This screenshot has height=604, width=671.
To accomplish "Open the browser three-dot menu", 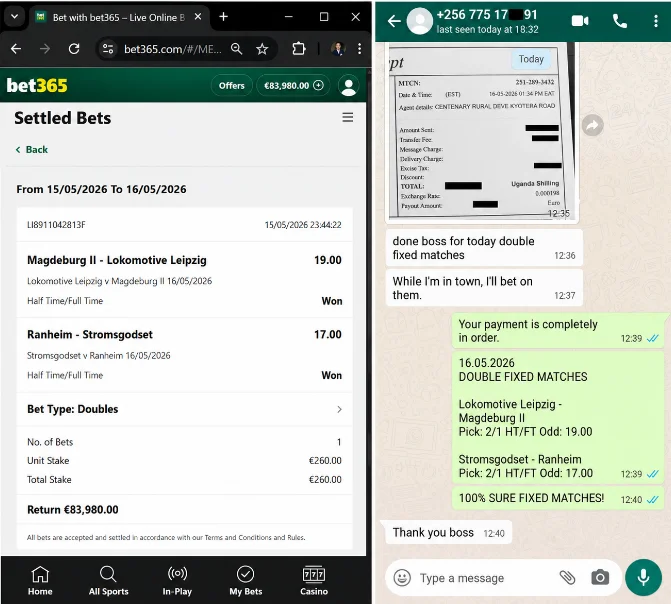I will tap(359, 49).
